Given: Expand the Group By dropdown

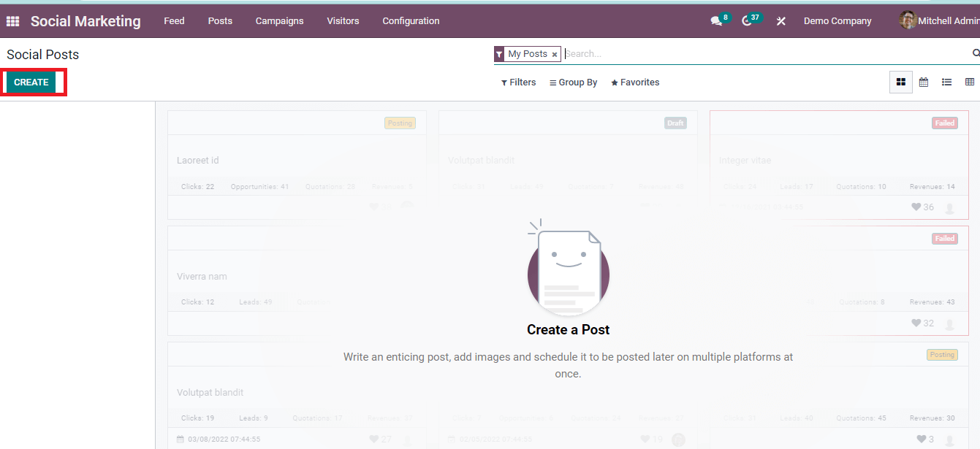Looking at the screenshot, I should click(573, 82).
